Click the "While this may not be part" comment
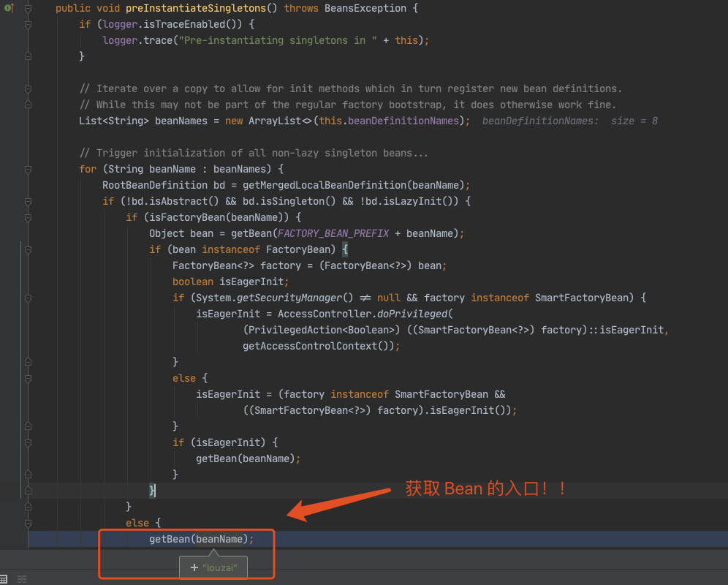The height and width of the screenshot is (585, 728). pos(348,105)
